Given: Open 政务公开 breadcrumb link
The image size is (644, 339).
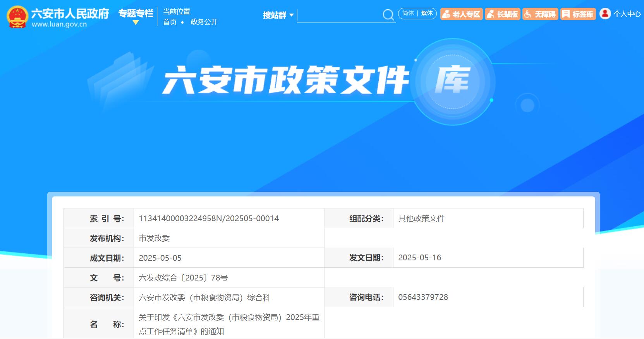Looking at the screenshot, I should click(x=204, y=22).
